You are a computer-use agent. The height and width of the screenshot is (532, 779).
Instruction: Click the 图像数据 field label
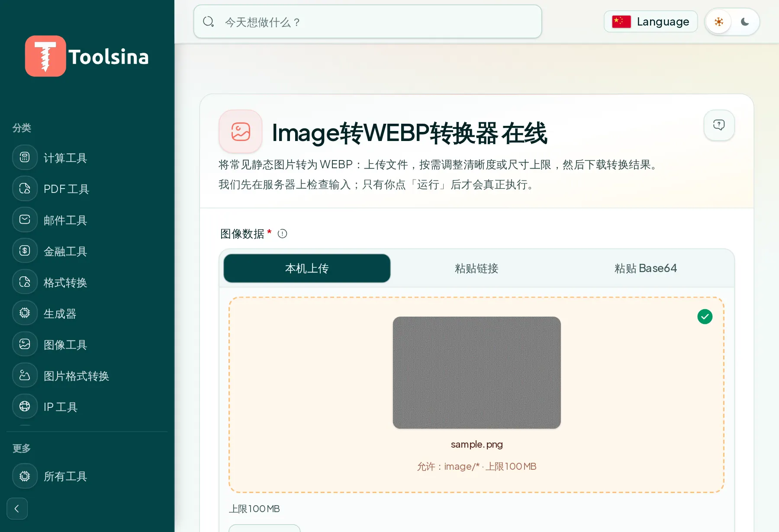tap(242, 234)
